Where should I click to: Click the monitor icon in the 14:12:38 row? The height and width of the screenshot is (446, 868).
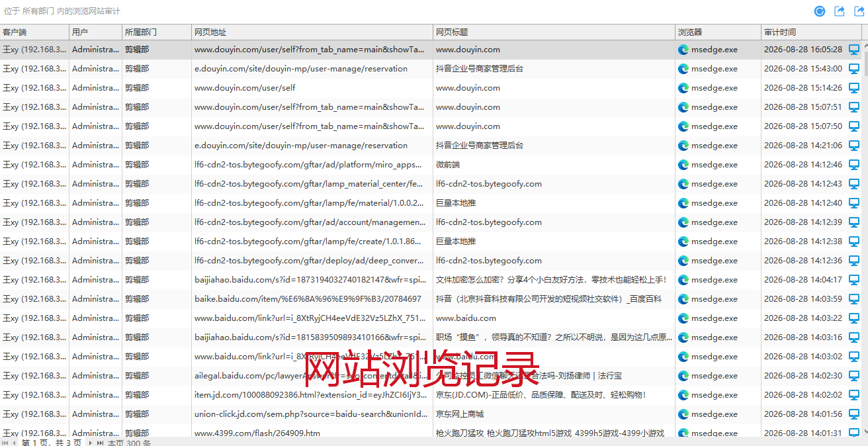point(854,242)
